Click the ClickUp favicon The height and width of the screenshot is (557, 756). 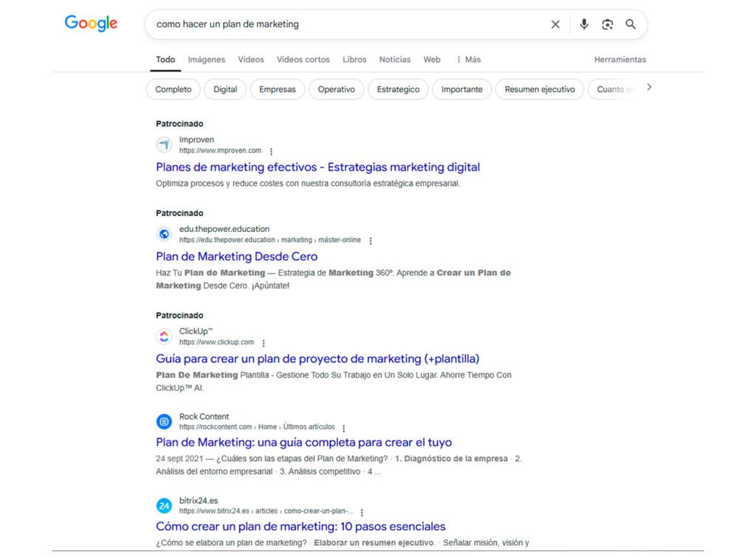point(164,336)
